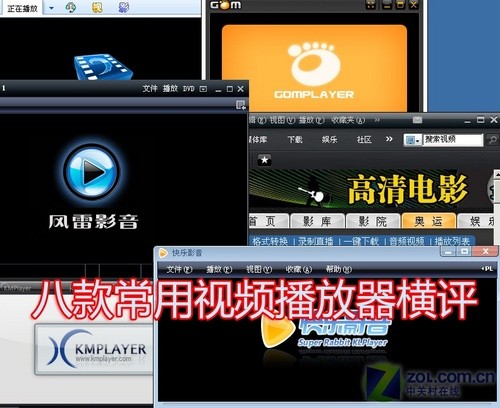Click the yellow 视 icon in the top toolbar
The width and height of the screenshot is (500, 408).
[97, 7]
